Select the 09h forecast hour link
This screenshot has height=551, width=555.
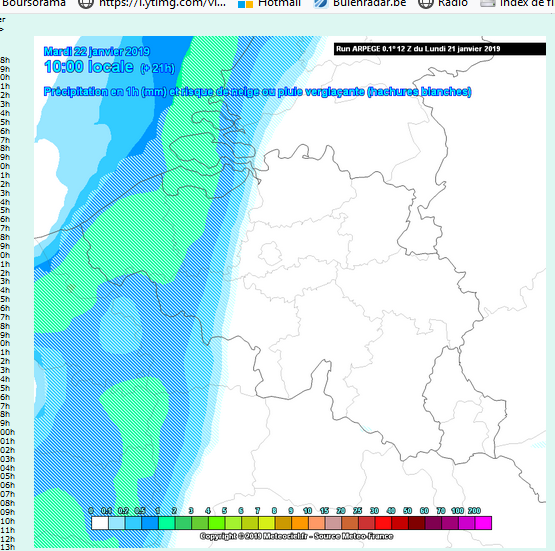pyautogui.click(x=7, y=512)
